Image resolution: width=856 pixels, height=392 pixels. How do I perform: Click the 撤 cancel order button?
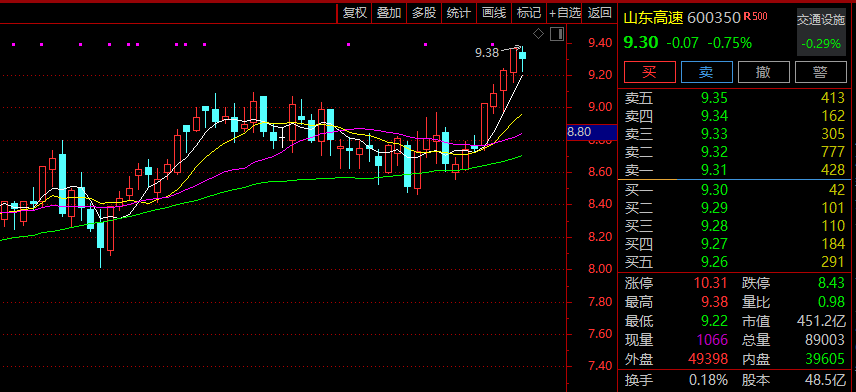pos(764,72)
